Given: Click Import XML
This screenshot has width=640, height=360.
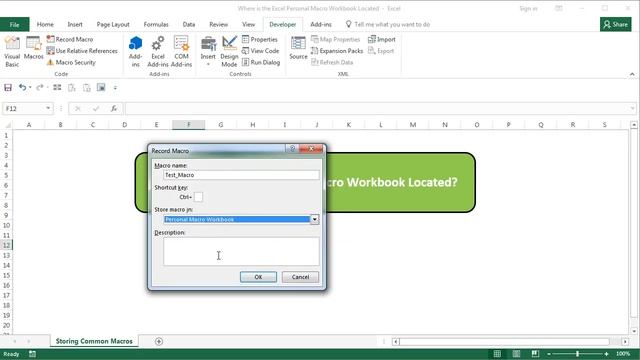Looking at the screenshot, I should tap(382, 39).
